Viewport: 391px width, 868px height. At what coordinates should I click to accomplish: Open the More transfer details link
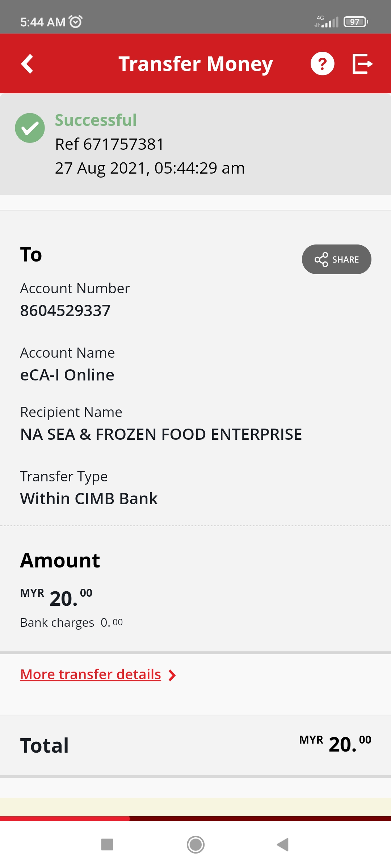coord(91,675)
